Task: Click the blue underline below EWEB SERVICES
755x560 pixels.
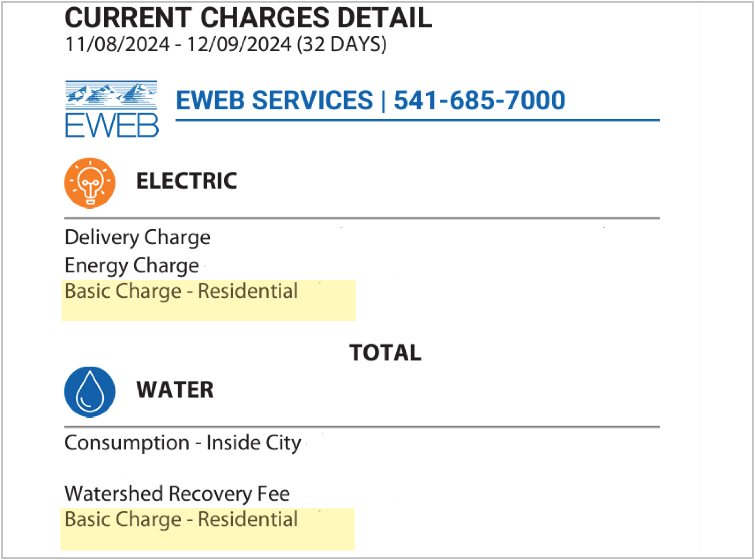Action: [417, 120]
